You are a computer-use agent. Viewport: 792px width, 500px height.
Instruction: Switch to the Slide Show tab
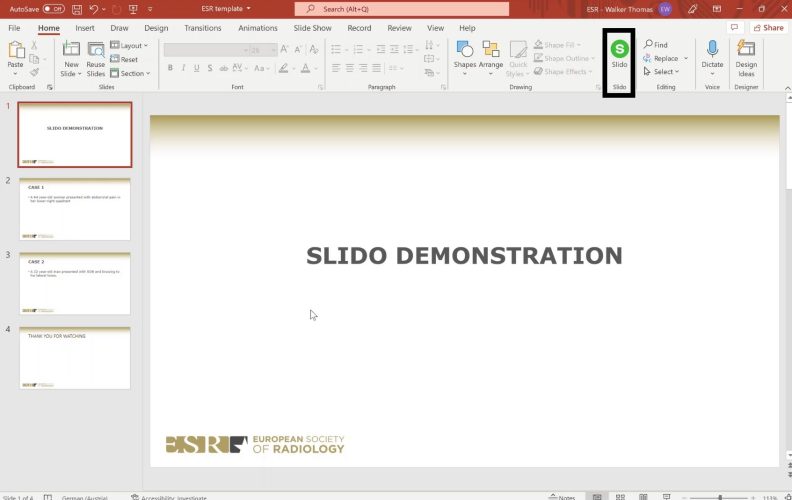point(313,28)
